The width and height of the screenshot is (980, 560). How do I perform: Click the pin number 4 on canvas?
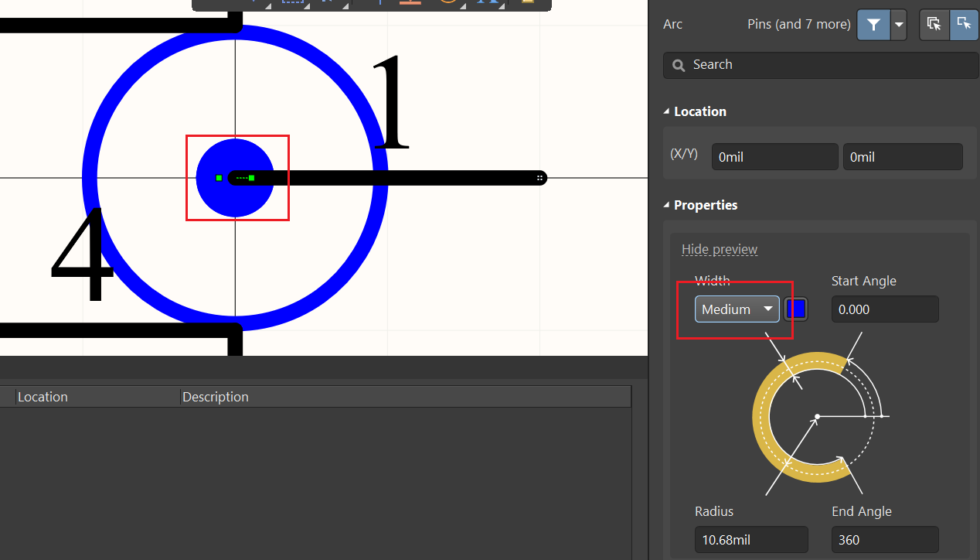click(x=81, y=255)
